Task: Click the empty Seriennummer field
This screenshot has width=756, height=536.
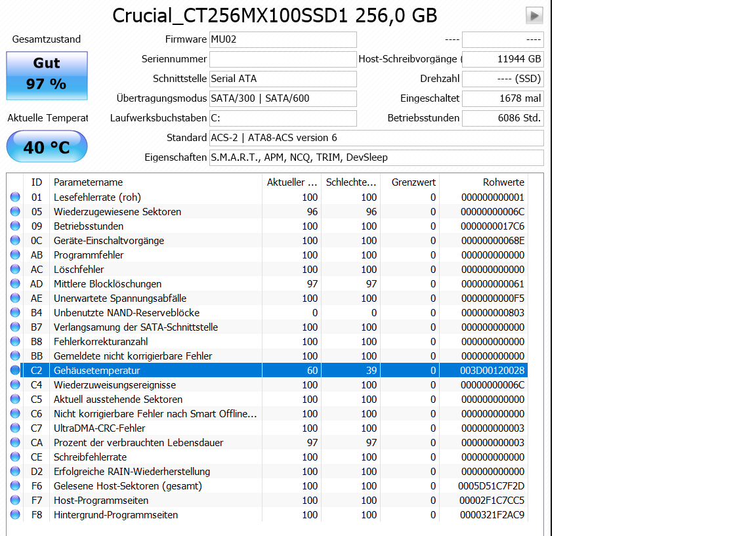Action: coord(283,59)
